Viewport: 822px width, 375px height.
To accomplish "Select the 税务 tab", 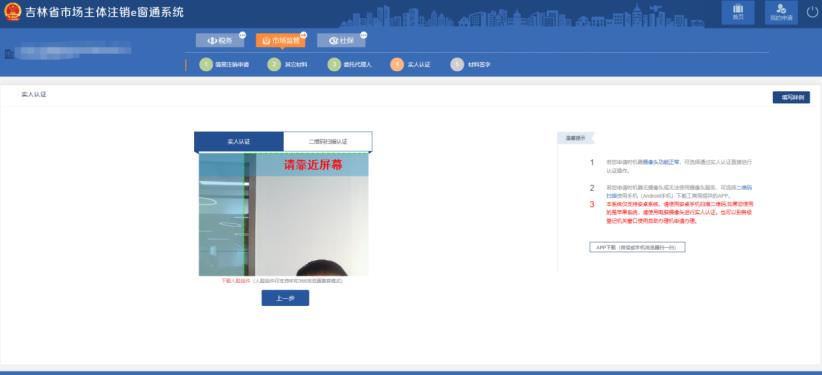I will tap(220, 40).
